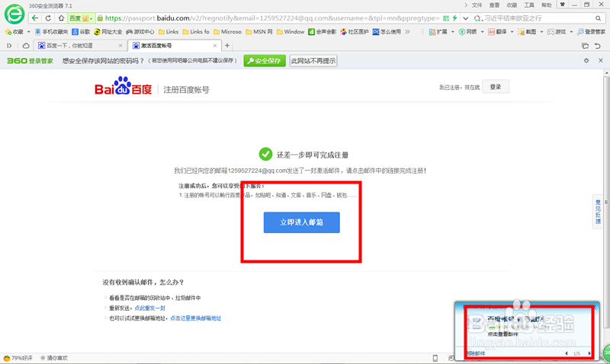Click the address bar URL field
Screen dimensions: 610x364
coord(272,18)
